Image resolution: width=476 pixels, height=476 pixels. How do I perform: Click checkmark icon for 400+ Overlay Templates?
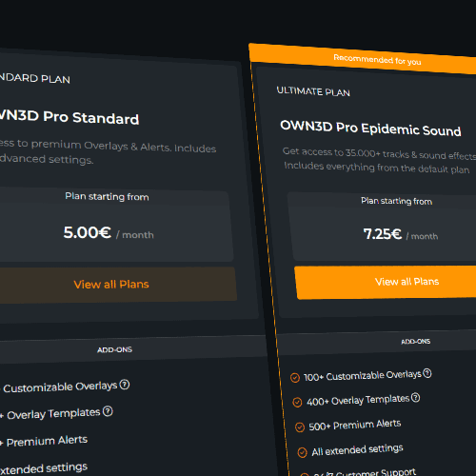point(297,403)
